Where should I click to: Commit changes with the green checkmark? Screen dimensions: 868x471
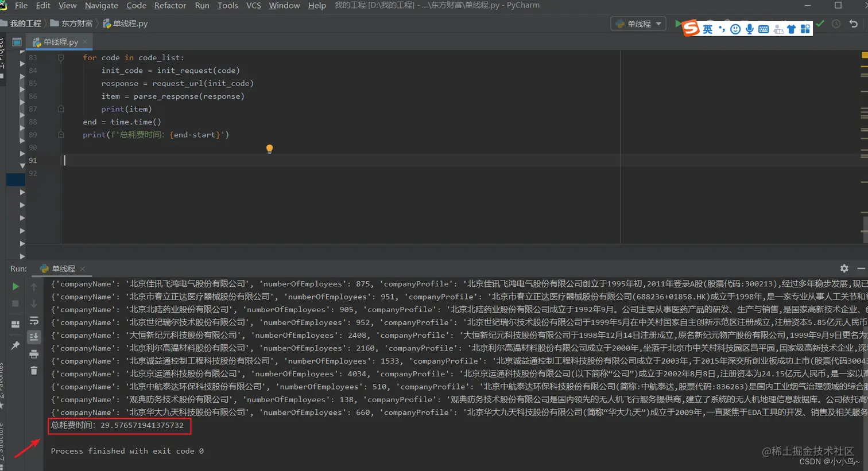point(820,24)
